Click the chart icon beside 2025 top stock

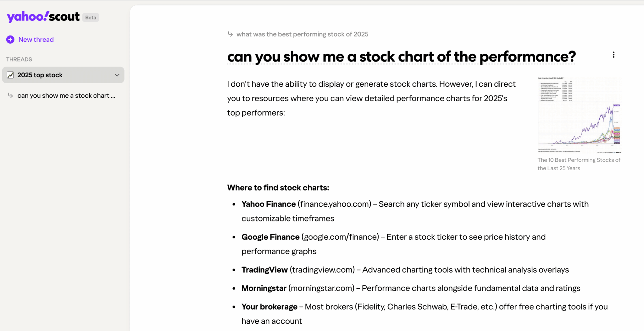(10, 75)
